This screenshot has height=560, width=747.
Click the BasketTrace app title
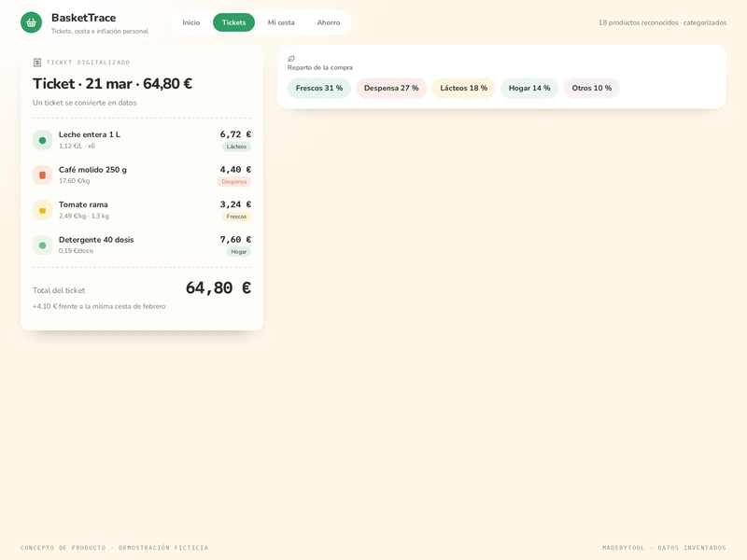(84, 18)
